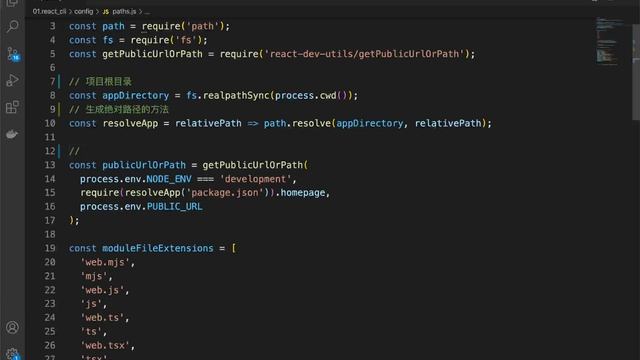
Task: Click the 01.react_cli breadcrumb
Action: click(49, 11)
